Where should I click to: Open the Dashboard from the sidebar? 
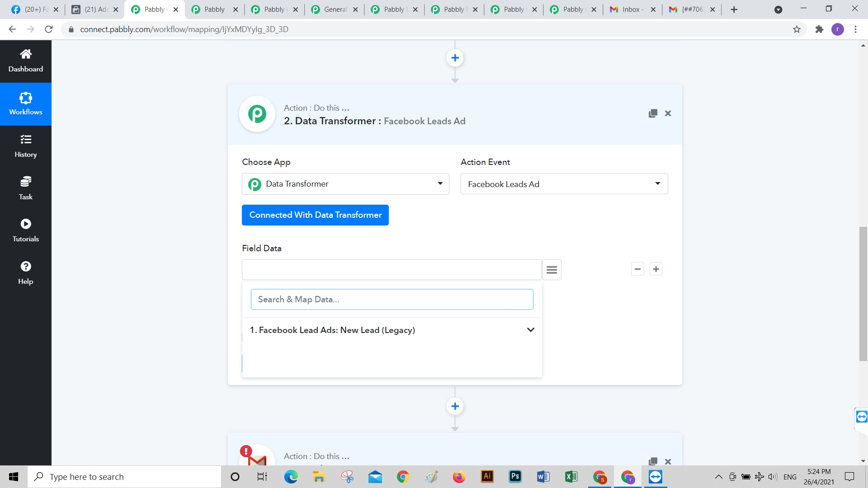(26, 61)
